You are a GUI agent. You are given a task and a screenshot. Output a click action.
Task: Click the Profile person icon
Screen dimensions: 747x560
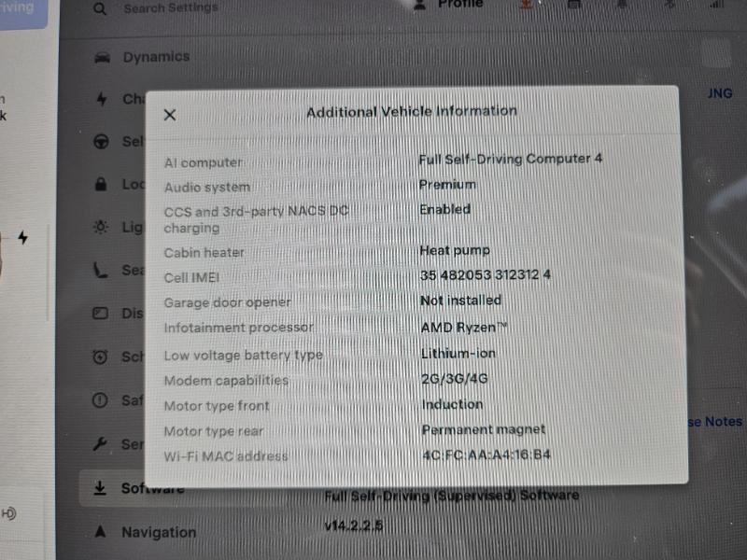pyautogui.click(x=419, y=5)
